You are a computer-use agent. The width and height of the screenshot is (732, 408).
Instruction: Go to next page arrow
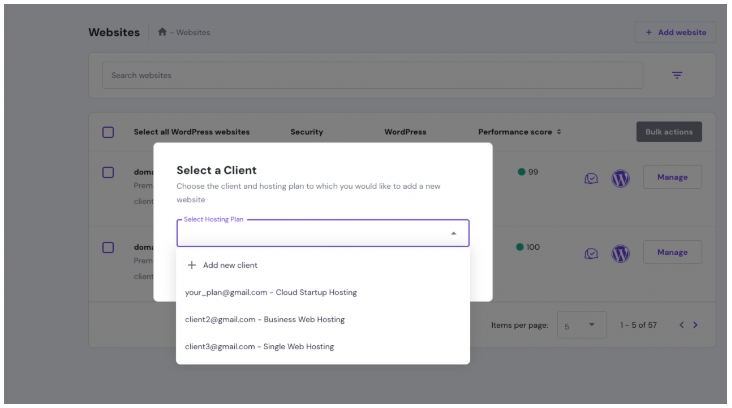(x=695, y=325)
